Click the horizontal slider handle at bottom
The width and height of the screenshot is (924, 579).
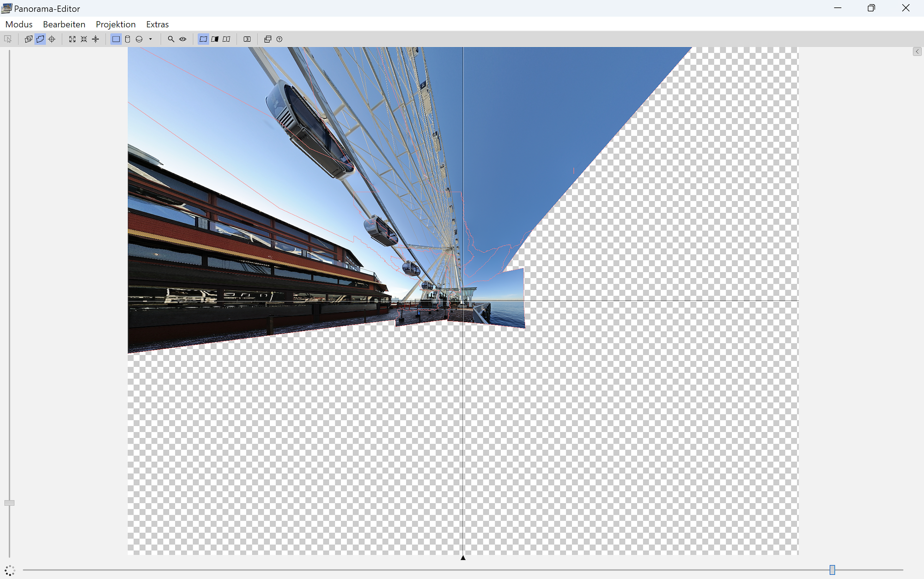832,570
